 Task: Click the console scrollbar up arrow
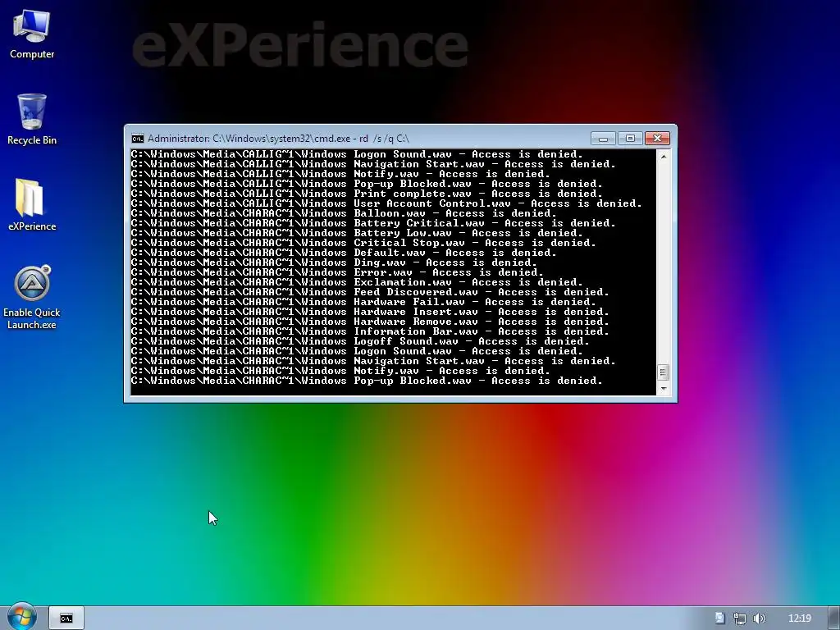(x=664, y=157)
